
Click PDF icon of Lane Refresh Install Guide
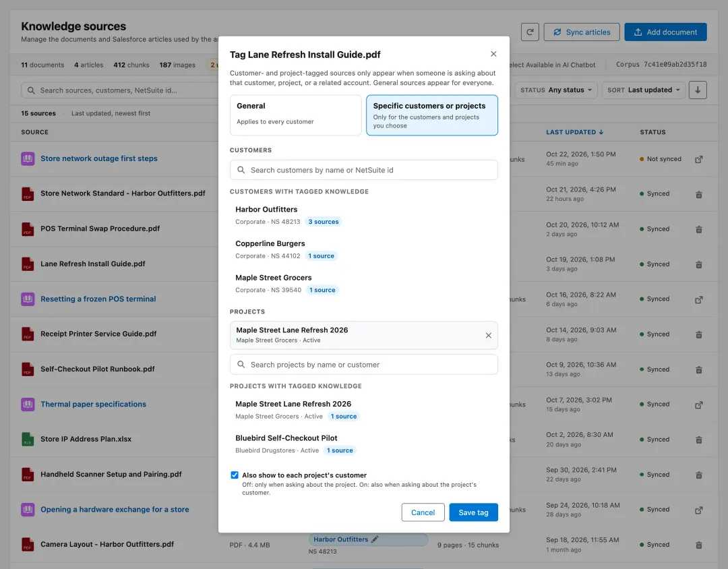coord(28,264)
